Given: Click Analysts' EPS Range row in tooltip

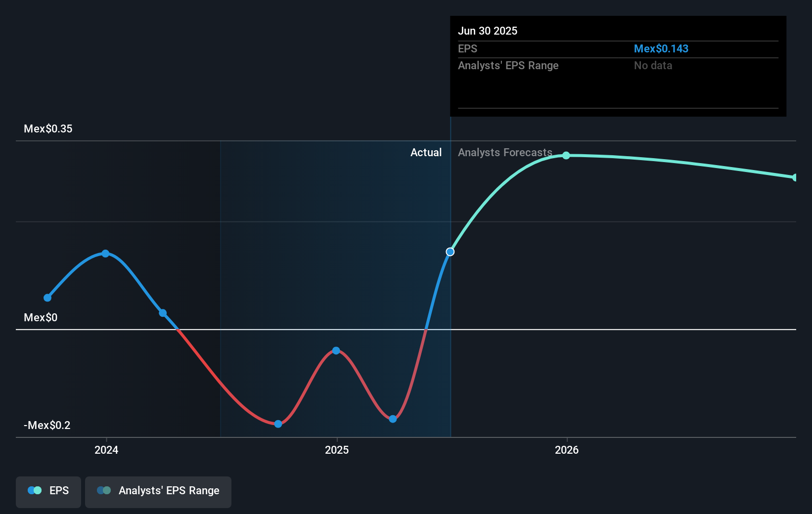Looking at the screenshot, I should (x=618, y=65).
